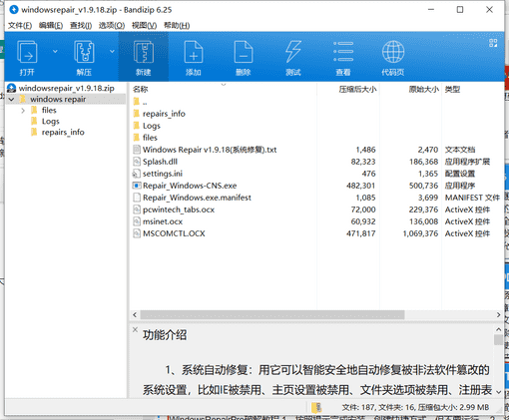The width and height of the screenshot is (509, 420).
Task: Click the Splash.dll file icon
Action: pos(137,162)
